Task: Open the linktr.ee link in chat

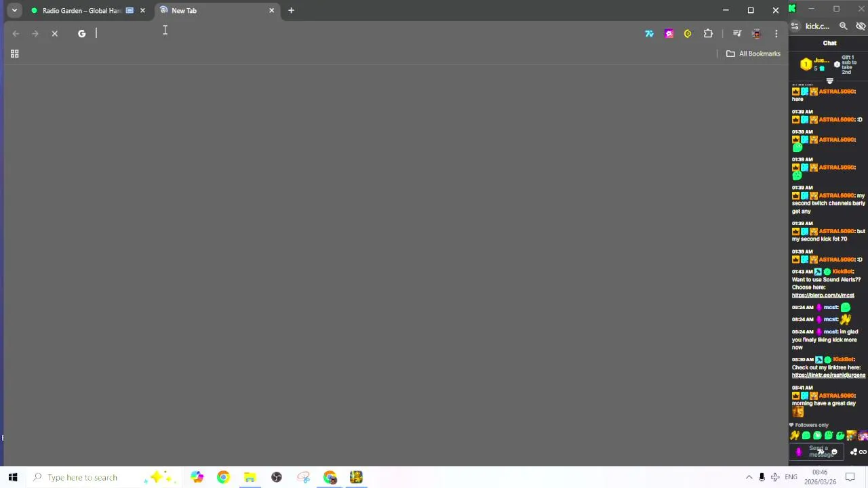Action: [829, 375]
